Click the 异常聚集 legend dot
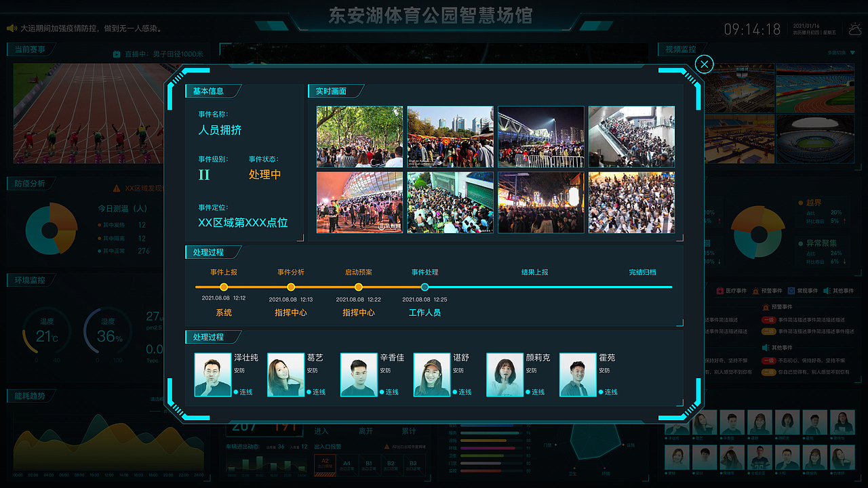This screenshot has width=868, height=488. [x=801, y=243]
